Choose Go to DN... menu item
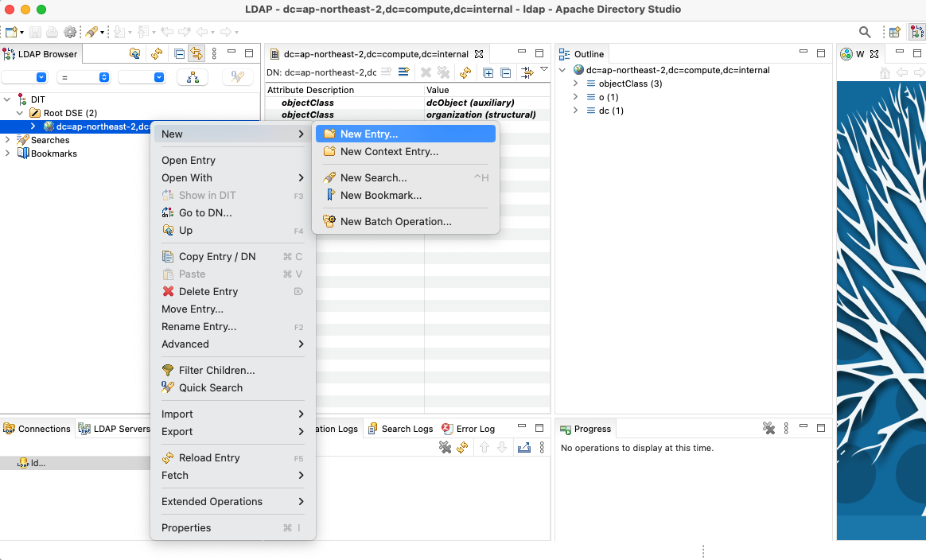926x560 pixels. coord(232,212)
